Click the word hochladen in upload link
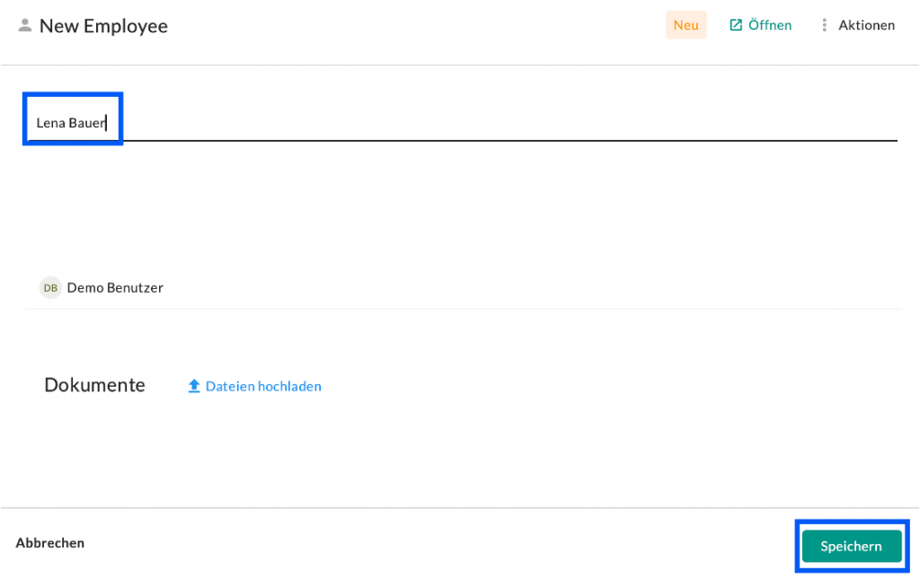The image size is (920, 588). 289,386
